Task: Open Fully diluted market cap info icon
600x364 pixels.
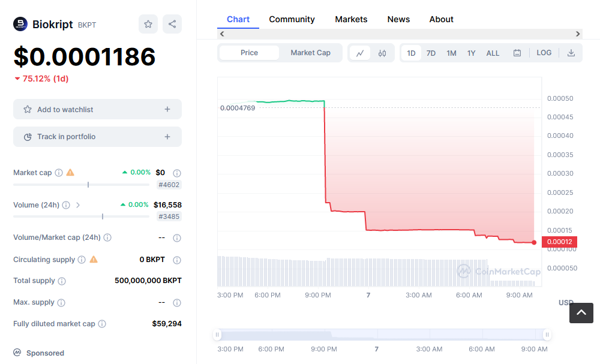Action: point(102,324)
